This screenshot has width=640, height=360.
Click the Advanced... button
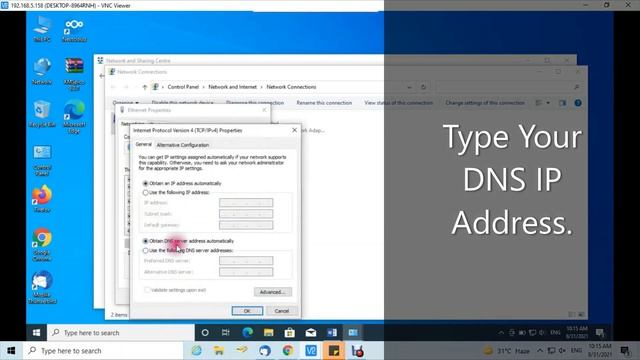[x=273, y=292]
